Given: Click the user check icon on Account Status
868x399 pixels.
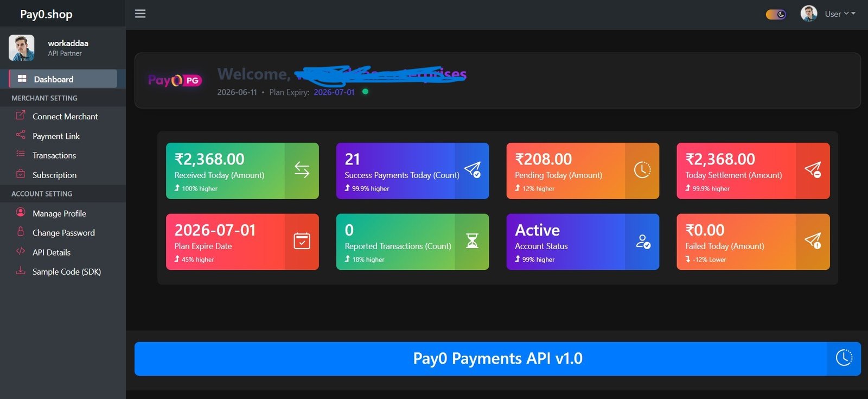Looking at the screenshot, I should point(643,242).
